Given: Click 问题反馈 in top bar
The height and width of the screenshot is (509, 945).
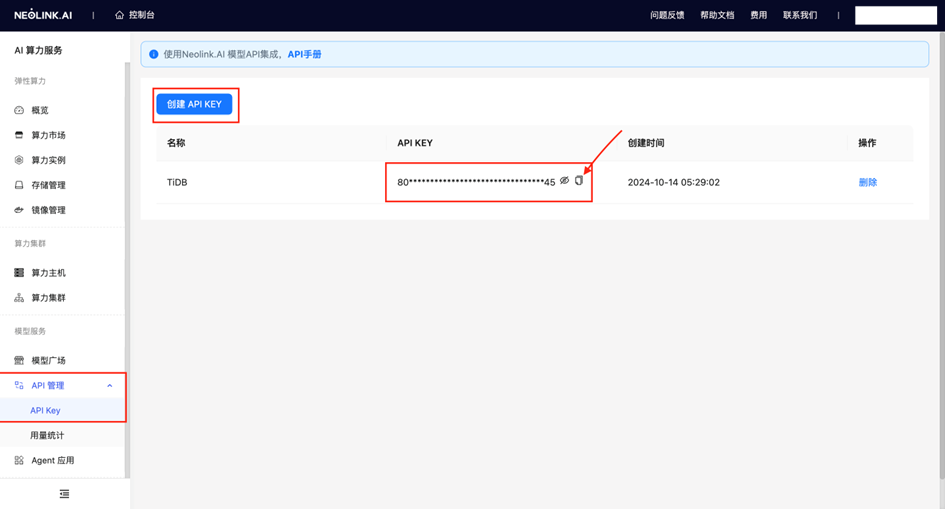Looking at the screenshot, I should pyautogui.click(x=667, y=15).
